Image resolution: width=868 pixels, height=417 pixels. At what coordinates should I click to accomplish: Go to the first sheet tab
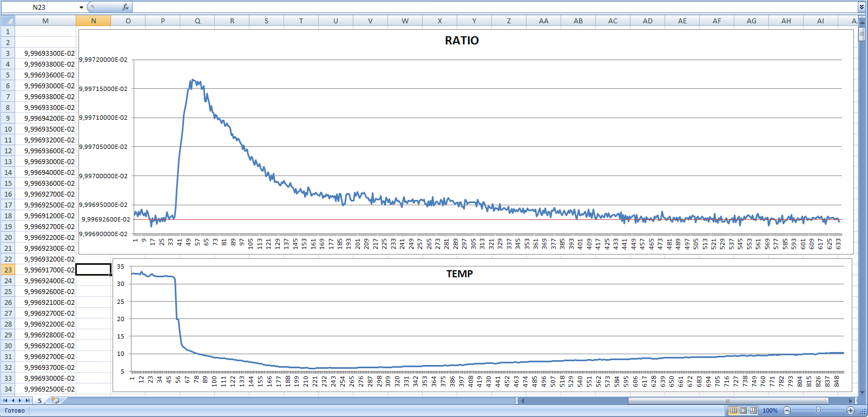coord(5,401)
